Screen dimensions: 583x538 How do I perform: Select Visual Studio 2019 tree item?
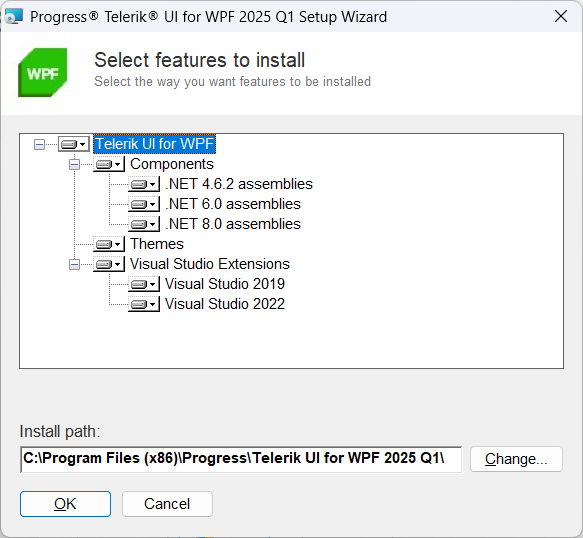[225, 284]
